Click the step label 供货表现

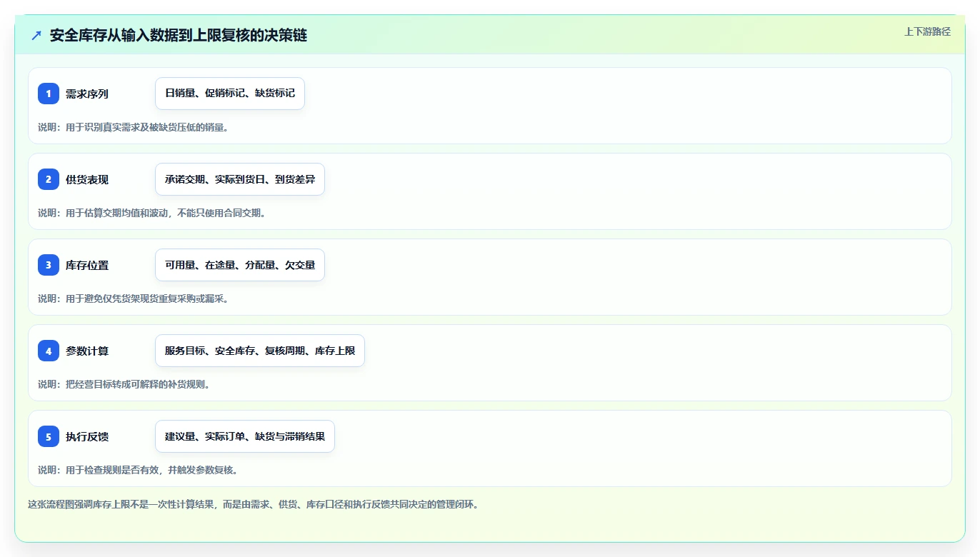pos(87,179)
